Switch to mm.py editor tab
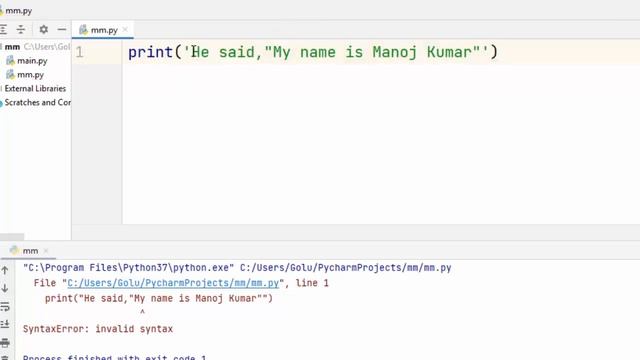This screenshot has height=360, width=640. tap(104, 30)
